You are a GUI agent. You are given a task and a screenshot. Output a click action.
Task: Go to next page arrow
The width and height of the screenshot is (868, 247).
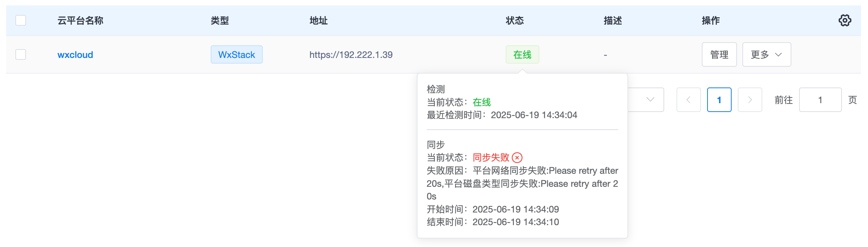coord(750,100)
